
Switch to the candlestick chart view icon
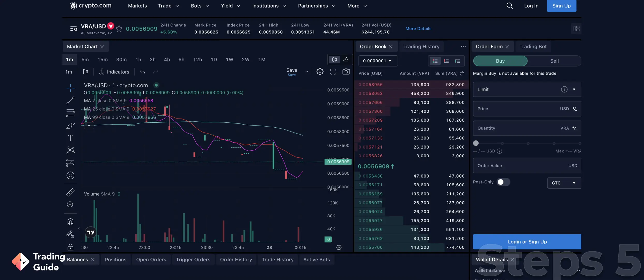point(334,60)
